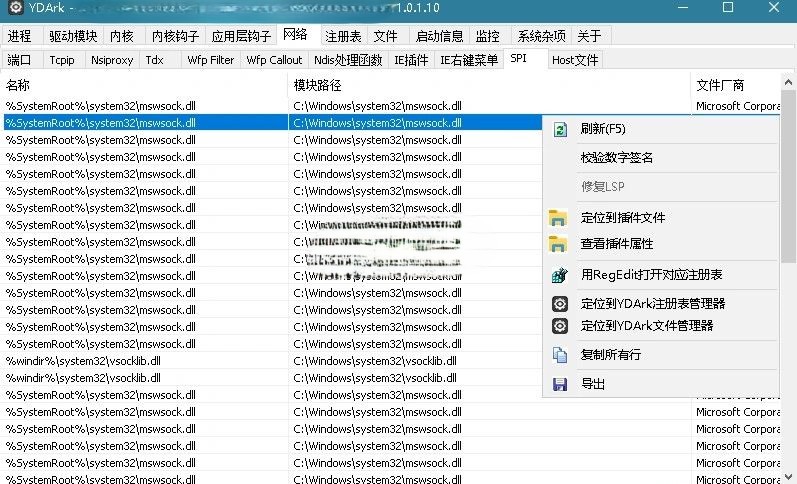Close the YDArk window
797x484 pixels.
click(774, 7)
